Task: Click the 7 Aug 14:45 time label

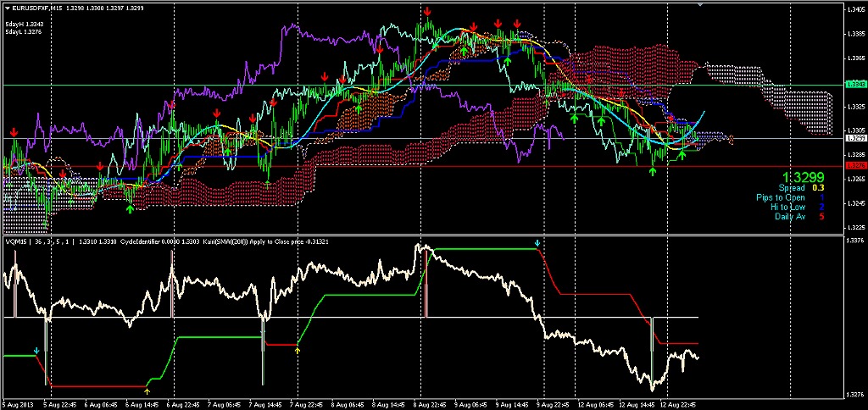Action: pos(265,404)
